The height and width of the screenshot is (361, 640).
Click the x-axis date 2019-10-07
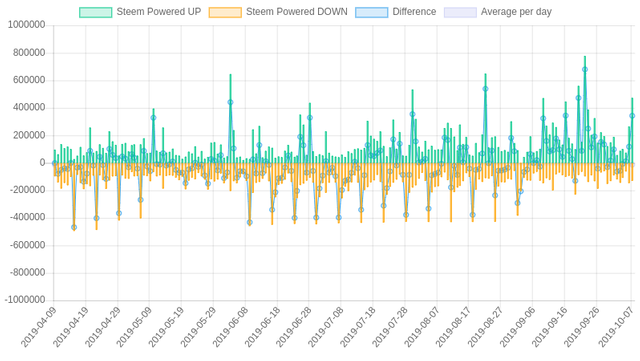coord(616,327)
